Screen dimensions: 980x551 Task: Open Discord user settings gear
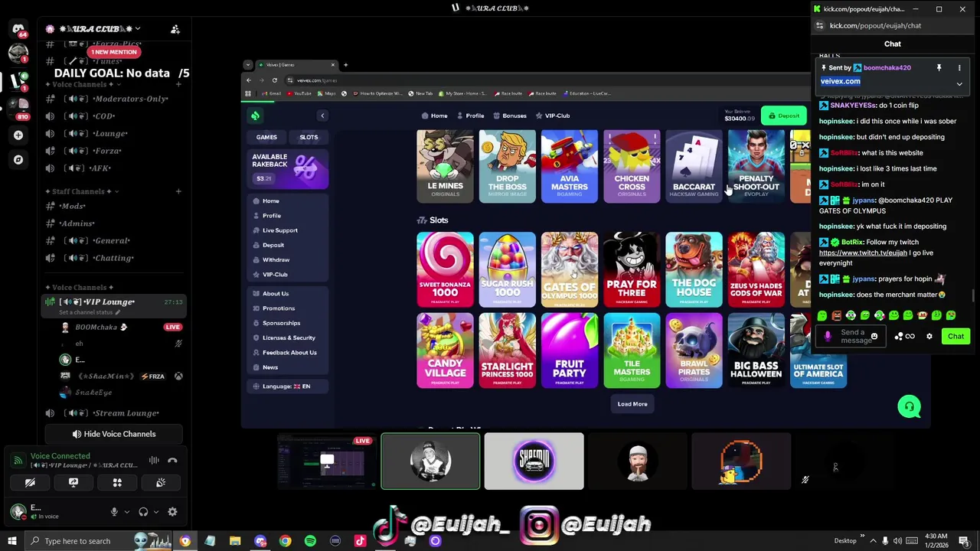[x=172, y=512]
